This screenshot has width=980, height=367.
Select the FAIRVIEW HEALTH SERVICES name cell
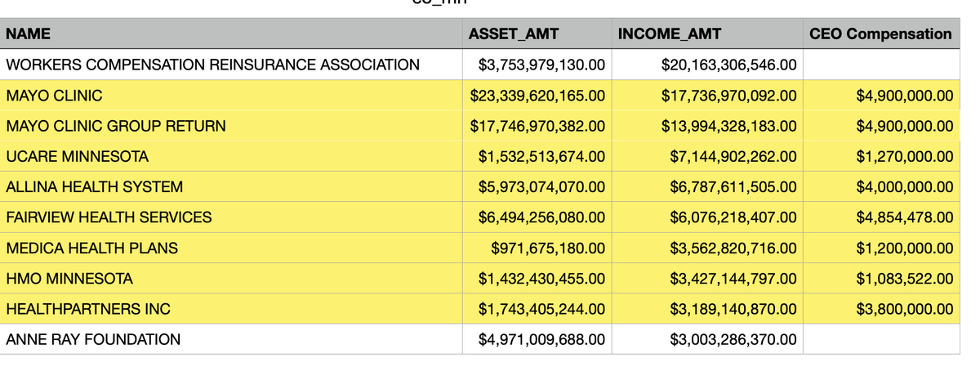pyautogui.click(x=231, y=217)
